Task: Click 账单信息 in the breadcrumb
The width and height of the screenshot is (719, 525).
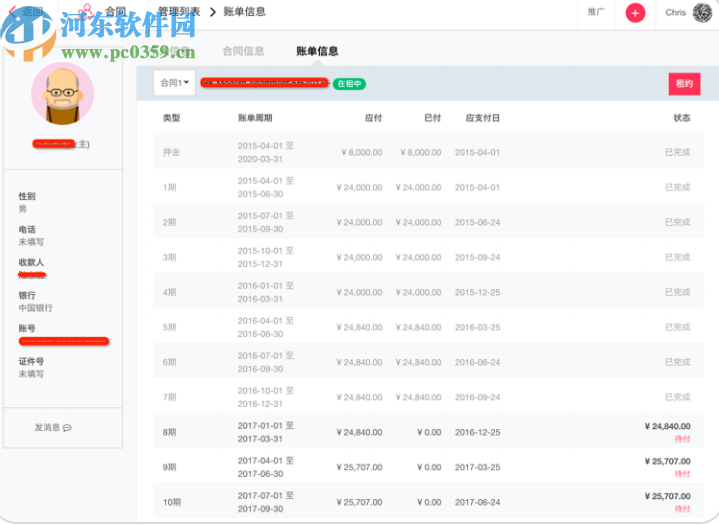Action: click(244, 11)
